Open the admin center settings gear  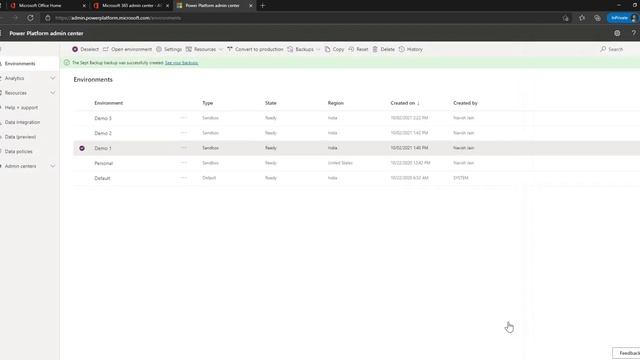(x=617, y=33)
